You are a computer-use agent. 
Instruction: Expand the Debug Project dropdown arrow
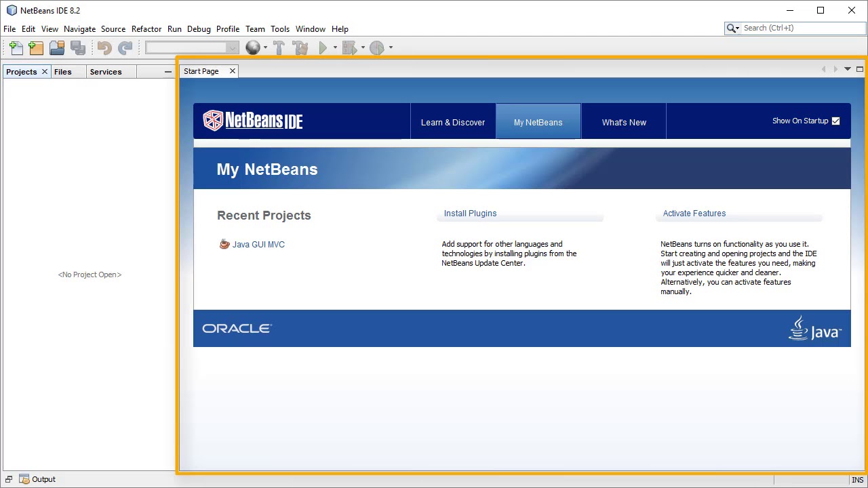tap(363, 47)
